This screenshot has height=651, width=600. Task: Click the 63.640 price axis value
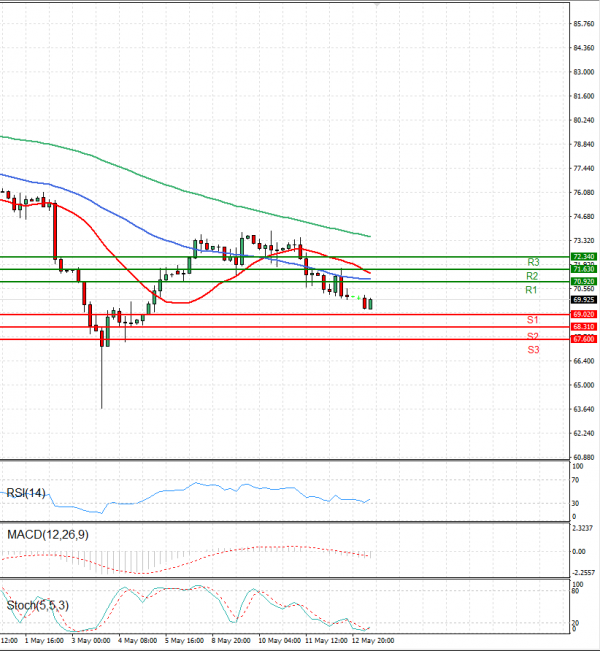(584, 409)
